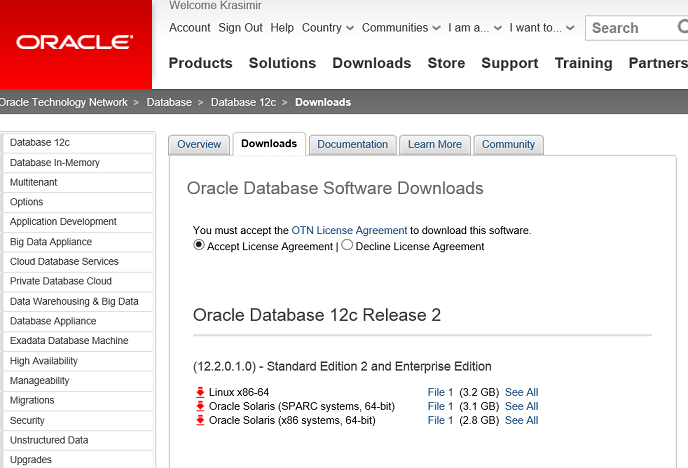Click the Help link
The width and height of the screenshot is (688, 468).
(x=282, y=28)
